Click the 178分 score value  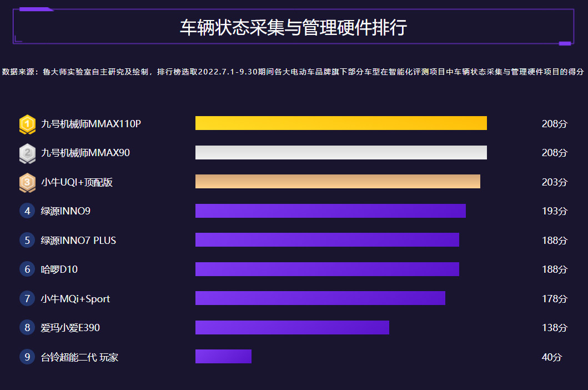555,299
